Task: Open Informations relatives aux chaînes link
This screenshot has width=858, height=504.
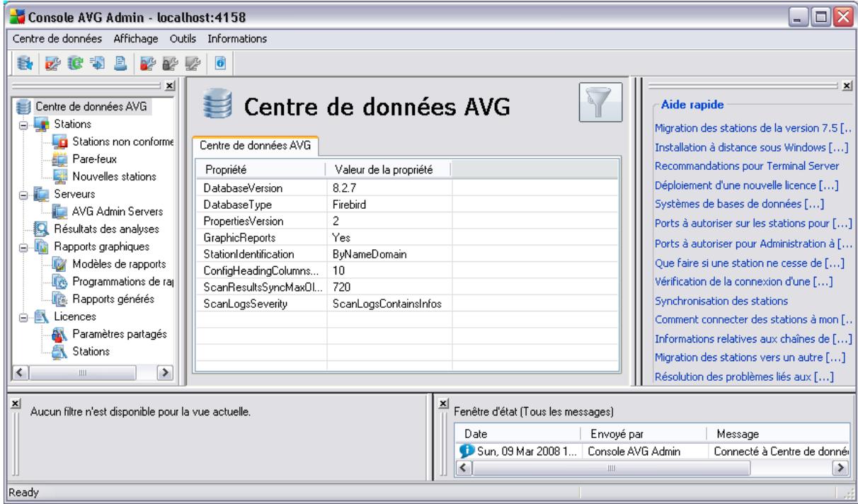Action: (753, 339)
